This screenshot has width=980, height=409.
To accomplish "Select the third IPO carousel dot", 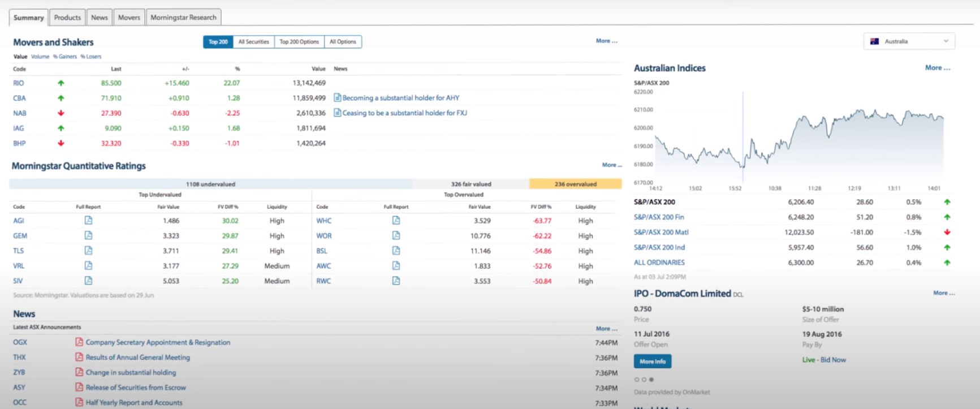I will [x=651, y=380].
